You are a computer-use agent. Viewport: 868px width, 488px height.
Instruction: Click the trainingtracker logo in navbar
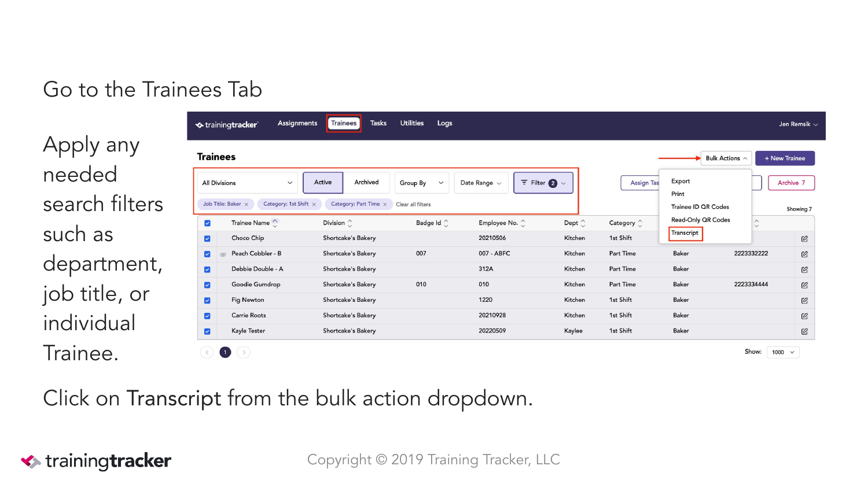click(x=226, y=125)
